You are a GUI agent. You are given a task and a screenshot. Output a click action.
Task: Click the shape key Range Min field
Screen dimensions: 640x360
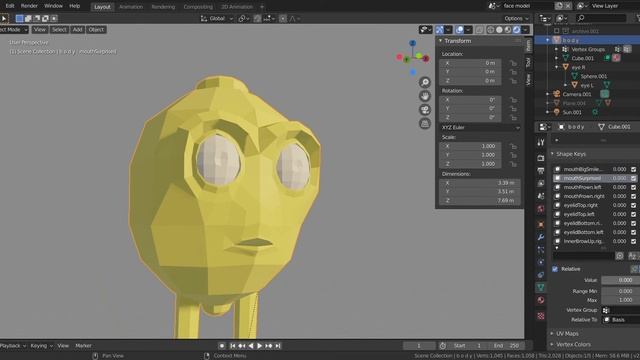coord(620,291)
